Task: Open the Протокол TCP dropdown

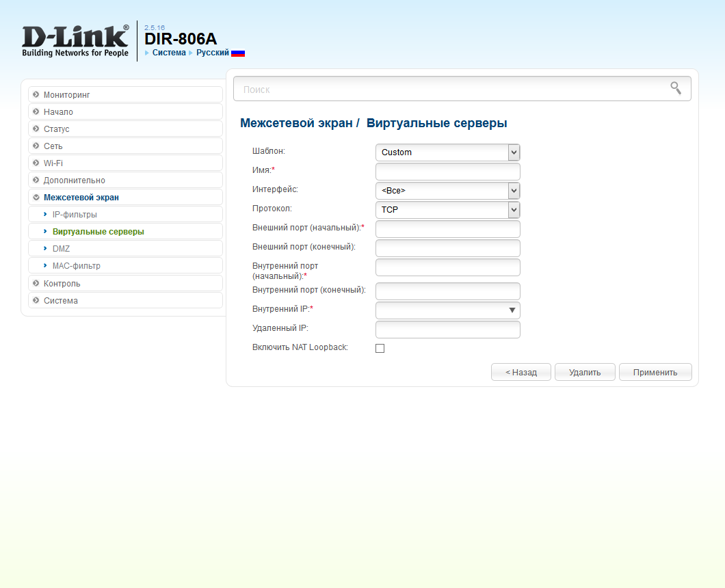Action: click(x=447, y=210)
